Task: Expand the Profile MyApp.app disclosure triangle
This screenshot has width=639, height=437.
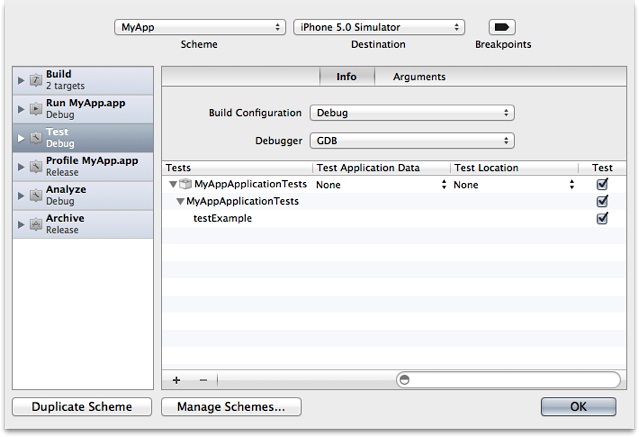Action: click(x=21, y=167)
